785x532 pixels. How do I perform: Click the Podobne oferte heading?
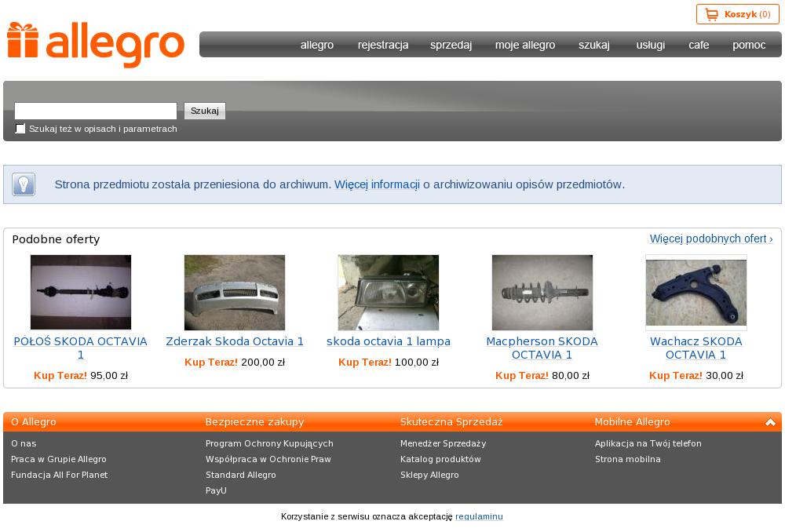tap(56, 239)
